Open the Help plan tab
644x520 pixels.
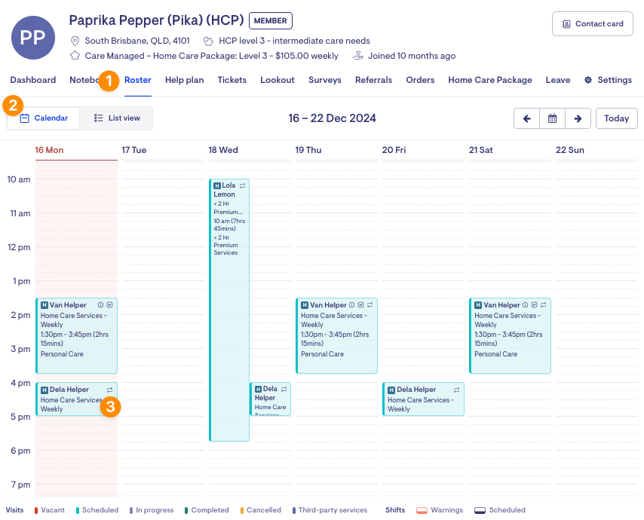(184, 80)
